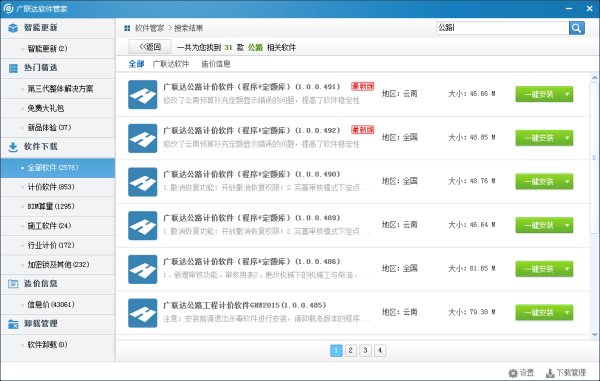Select 施工软件 (24) in sidebar
This screenshot has height=381, width=600.
click(58, 226)
